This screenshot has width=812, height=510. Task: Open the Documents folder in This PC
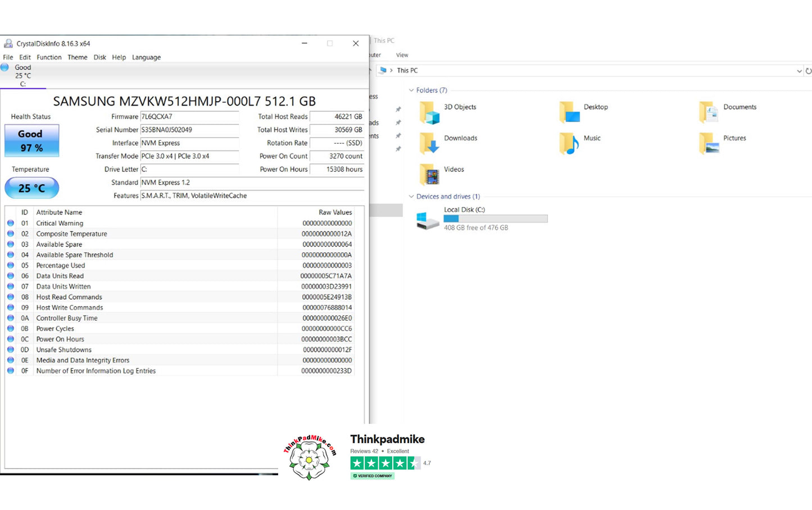tap(728, 112)
